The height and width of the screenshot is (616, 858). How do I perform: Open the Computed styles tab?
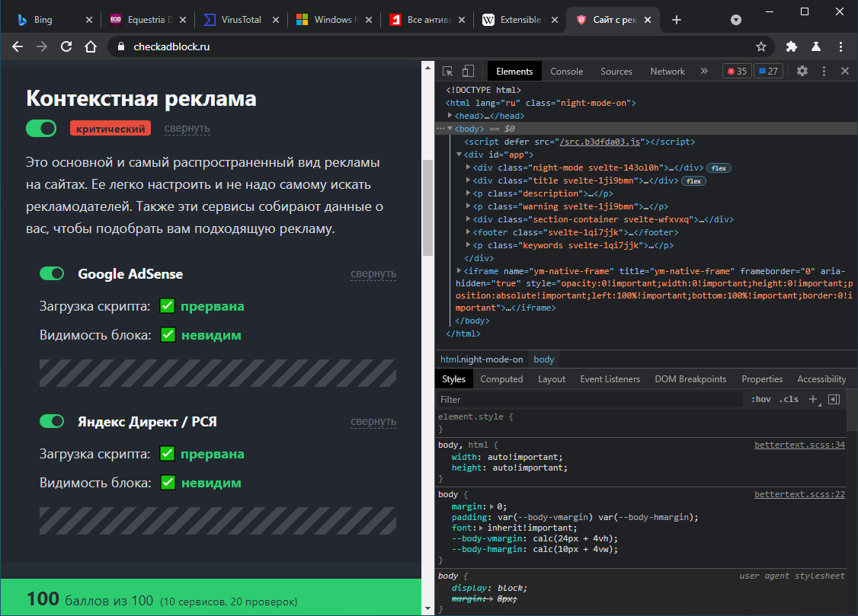click(x=501, y=378)
